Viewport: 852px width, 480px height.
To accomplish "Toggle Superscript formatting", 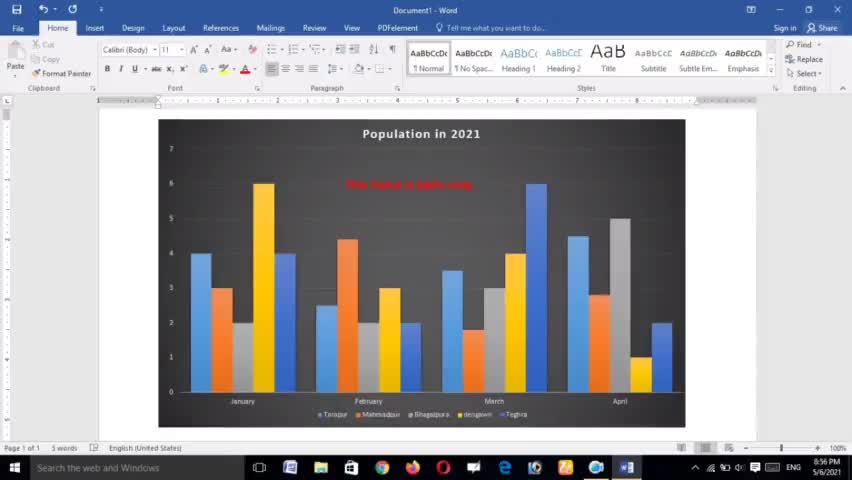I will click(184, 69).
